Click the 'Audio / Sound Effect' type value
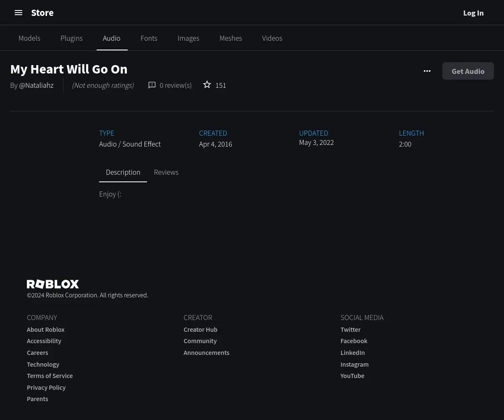Image resolution: width=504 pixels, height=420 pixels. 130,144
